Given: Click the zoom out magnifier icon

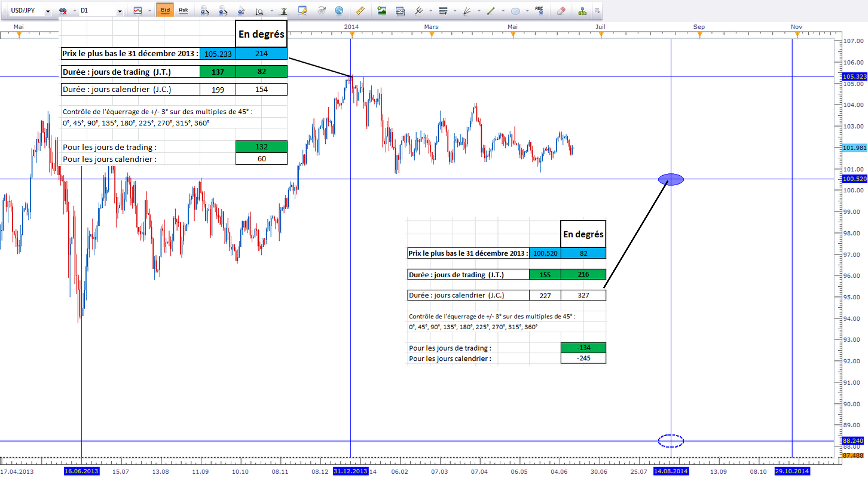Looking at the screenshot, I should [223, 11].
